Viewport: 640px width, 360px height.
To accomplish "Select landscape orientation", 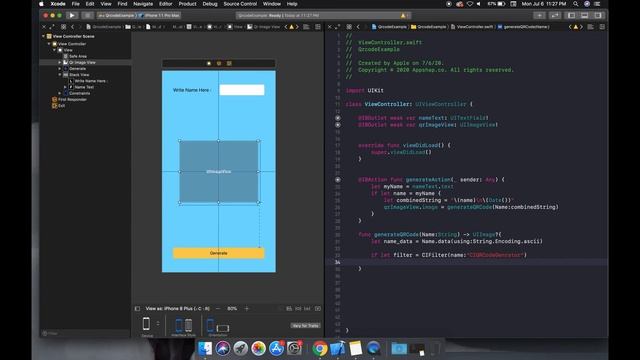I will pos(222,328).
